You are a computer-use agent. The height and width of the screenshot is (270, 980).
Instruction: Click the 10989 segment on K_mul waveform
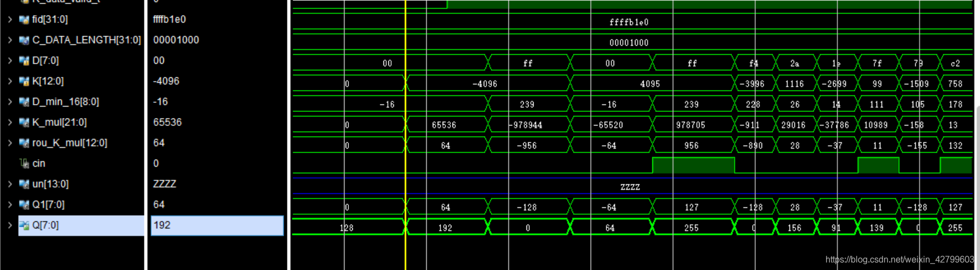[x=878, y=125]
